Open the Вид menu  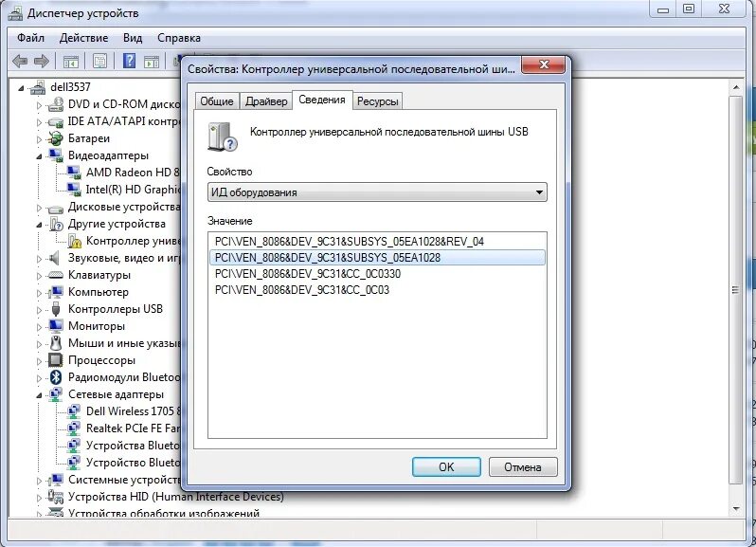point(132,38)
